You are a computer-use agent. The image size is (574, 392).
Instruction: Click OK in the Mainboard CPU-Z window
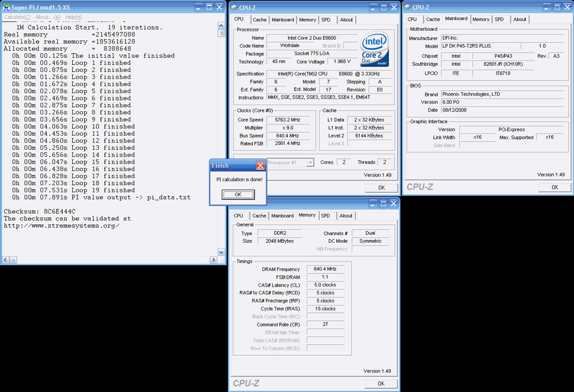pyautogui.click(x=554, y=187)
